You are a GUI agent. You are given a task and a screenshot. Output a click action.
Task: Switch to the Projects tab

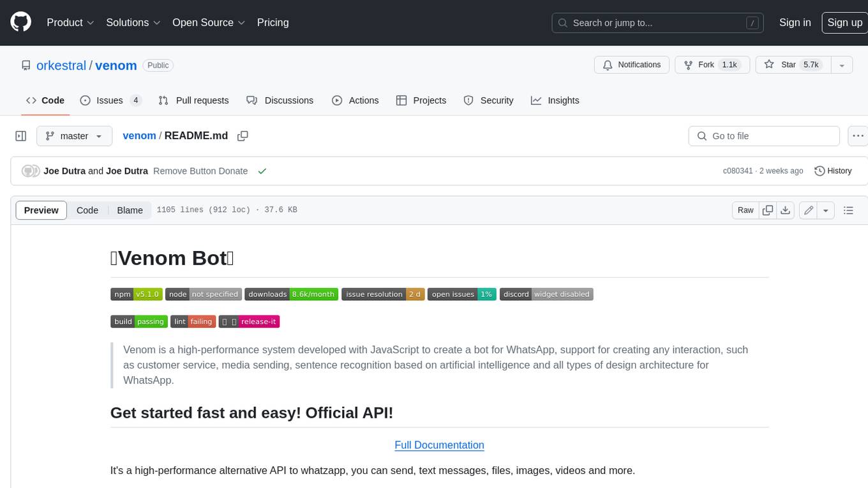tap(421, 100)
